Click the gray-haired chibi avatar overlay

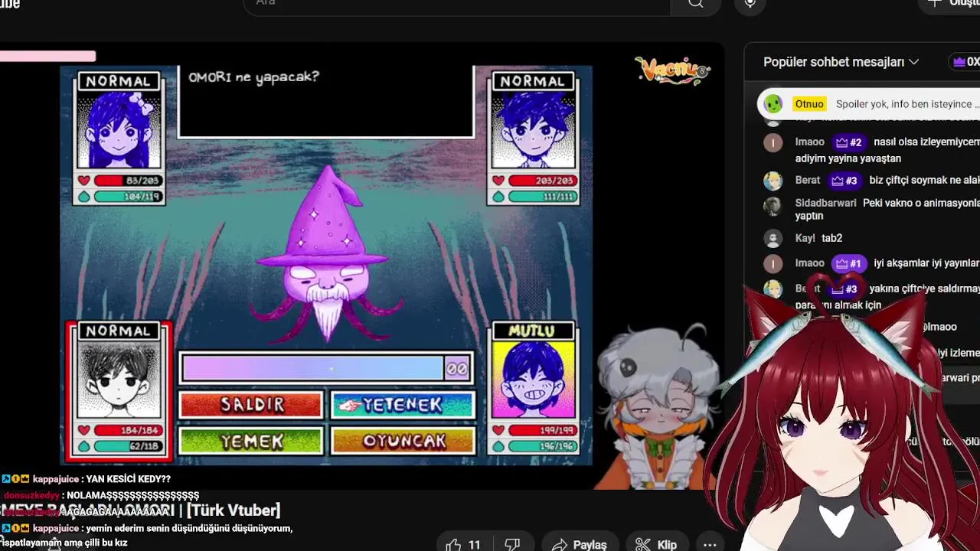(x=657, y=407)
